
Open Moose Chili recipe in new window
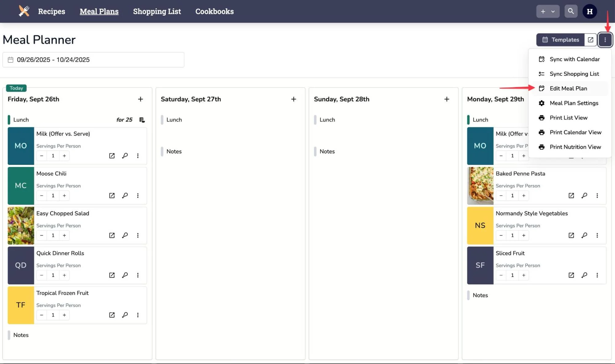(112, 196)
